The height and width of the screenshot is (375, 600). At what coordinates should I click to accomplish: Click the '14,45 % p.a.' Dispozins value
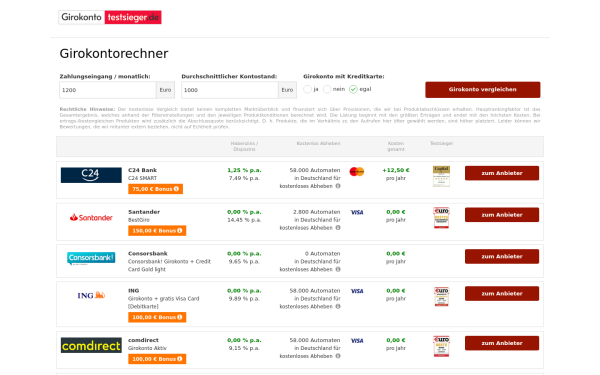click(244, 220)
